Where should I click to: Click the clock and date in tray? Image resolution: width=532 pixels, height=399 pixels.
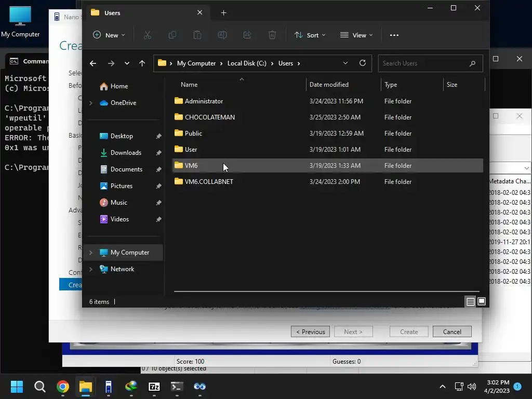497,387
